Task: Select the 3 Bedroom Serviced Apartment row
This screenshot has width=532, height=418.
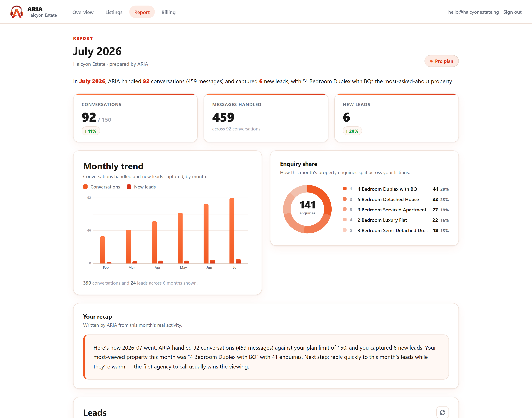Action: tap(396, 210)
